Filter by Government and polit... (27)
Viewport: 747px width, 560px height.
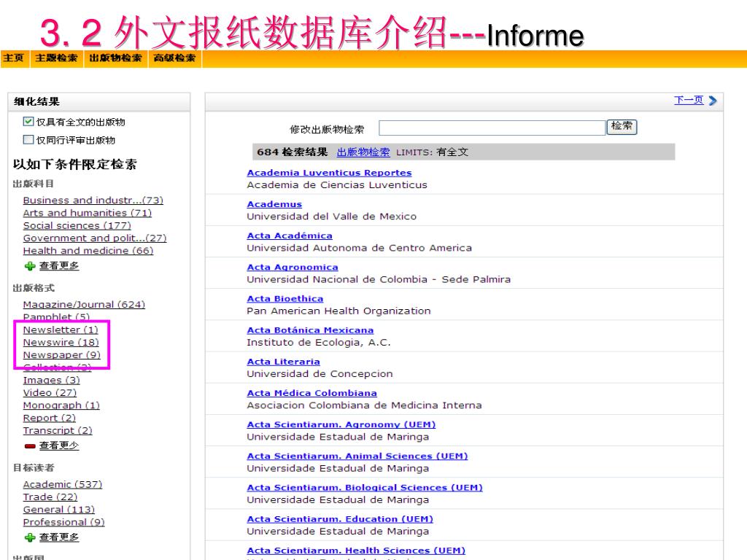tap(95, 238)
